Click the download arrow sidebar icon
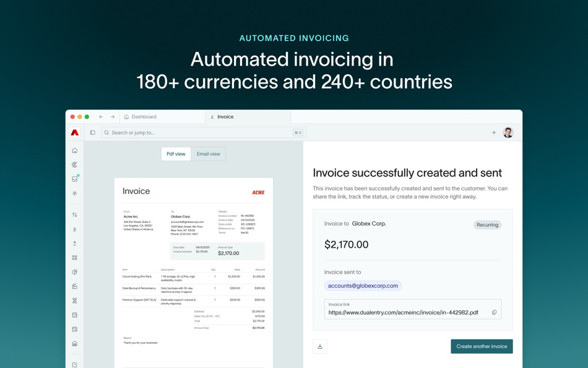Viewport: 588px width, 368px height. point(75,229)
